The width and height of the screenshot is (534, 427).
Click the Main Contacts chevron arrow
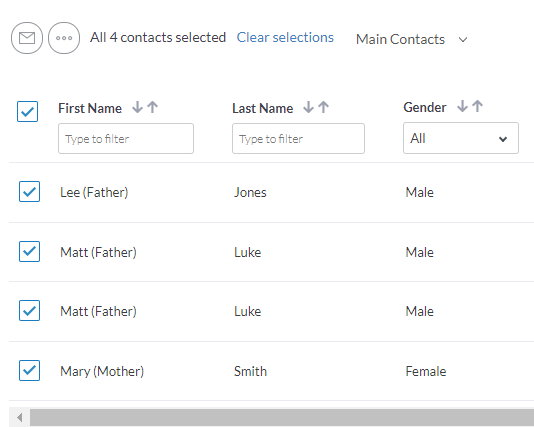pos(463,40)
